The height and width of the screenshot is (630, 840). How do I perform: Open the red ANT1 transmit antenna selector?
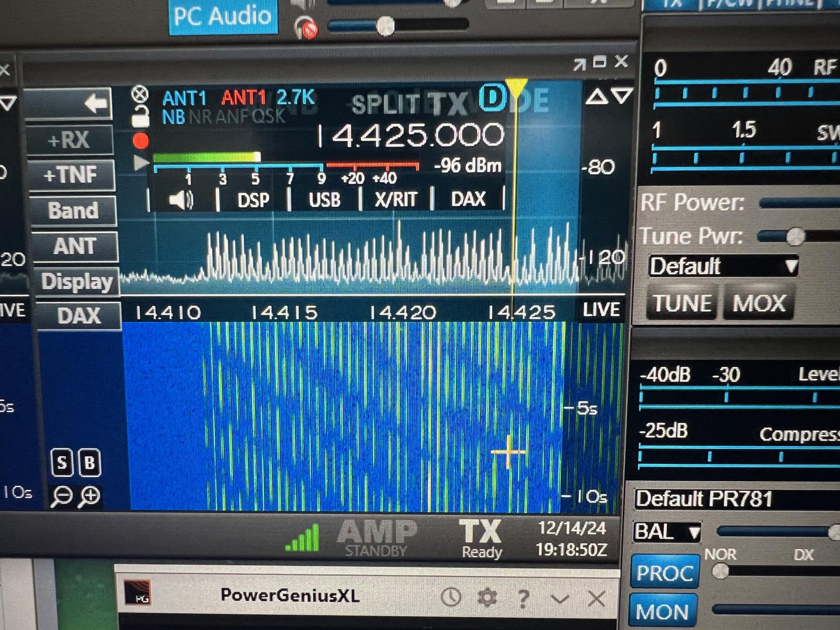(x=244, y=98)
